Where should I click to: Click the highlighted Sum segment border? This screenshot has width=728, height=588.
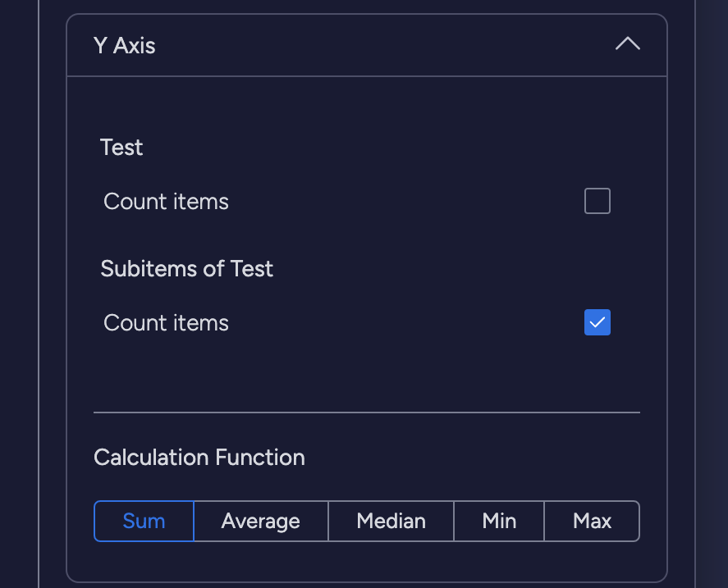[144, 502]
